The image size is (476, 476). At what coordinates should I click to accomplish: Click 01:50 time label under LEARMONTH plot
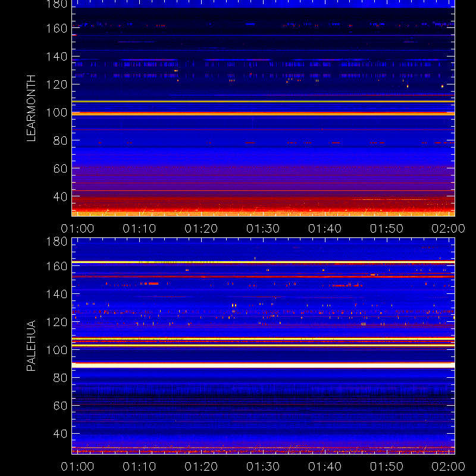tap(387, 228)
